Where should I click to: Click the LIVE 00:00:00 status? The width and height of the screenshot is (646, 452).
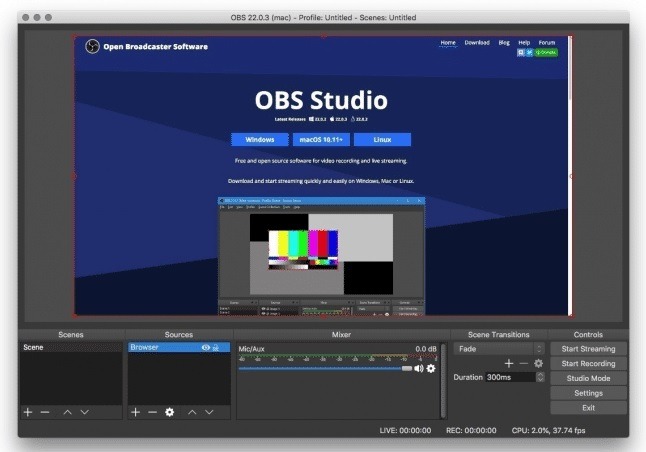point(405,431)
